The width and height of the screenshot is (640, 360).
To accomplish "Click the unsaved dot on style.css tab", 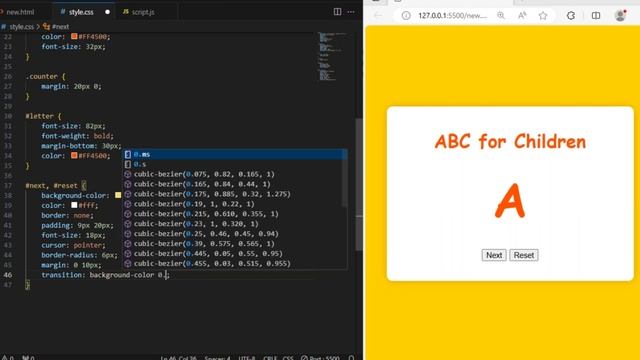I will pyautogui.click(x=107, y=12).
